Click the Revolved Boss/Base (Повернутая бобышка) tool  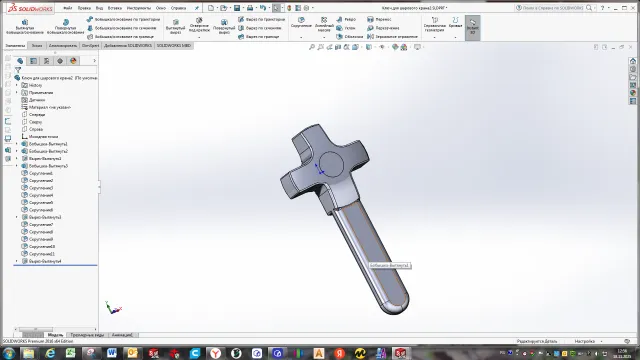pyautogui.click(x=65, y=27)
